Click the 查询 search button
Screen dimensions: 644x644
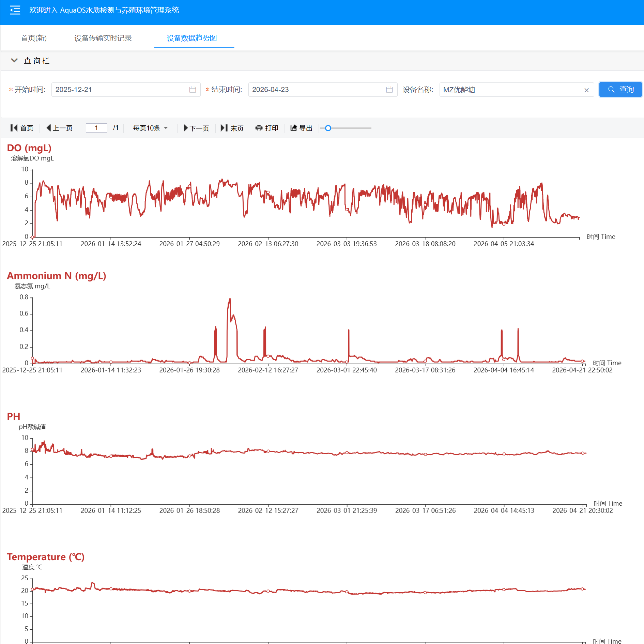[x=620, y=89]
